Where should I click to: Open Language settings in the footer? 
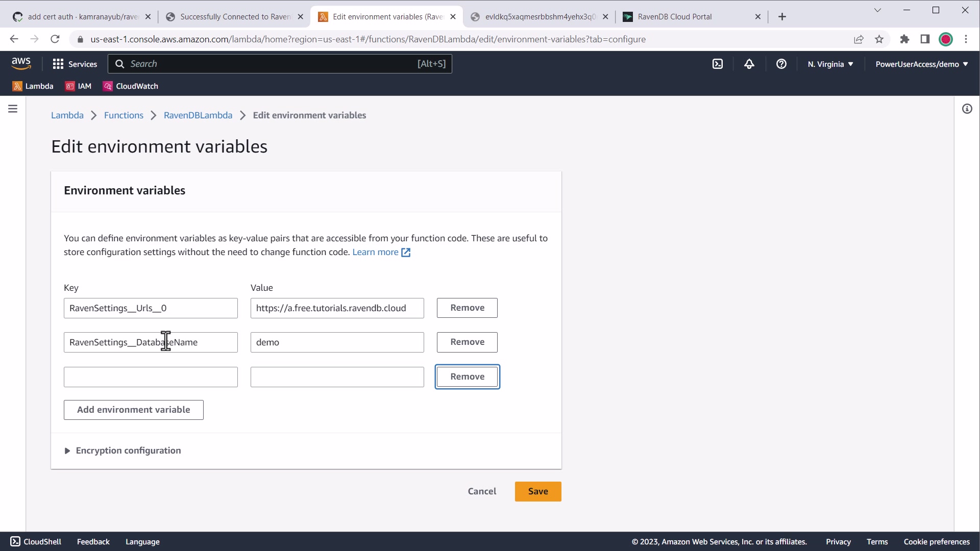(142, 542)
